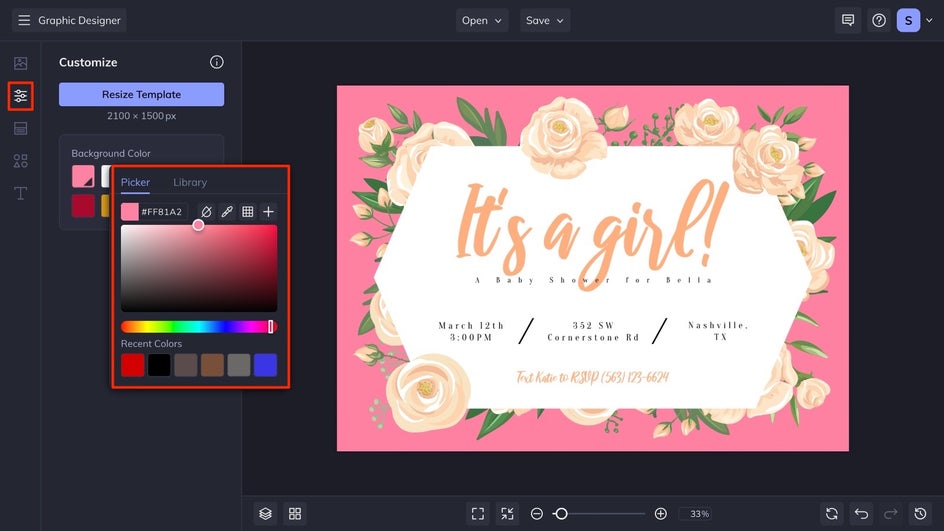Click the eyedropper color picker icon
Viewport: 944px width, 531px height.
[227, 212]
